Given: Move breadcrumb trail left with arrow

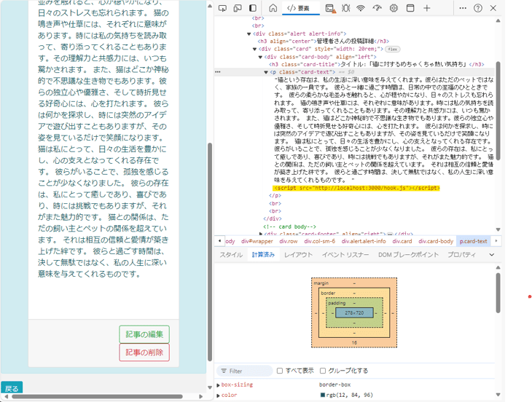Looking at the screenshot, I should coord(219,241).
